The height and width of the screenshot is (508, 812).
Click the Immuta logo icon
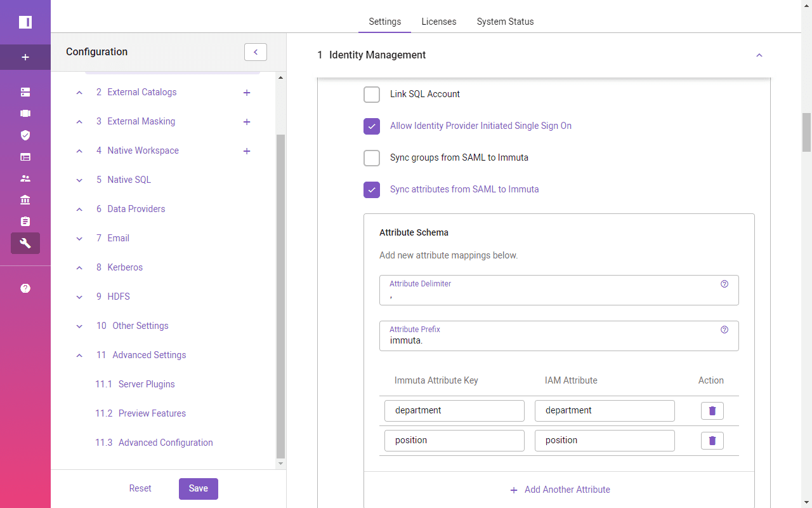25,22
